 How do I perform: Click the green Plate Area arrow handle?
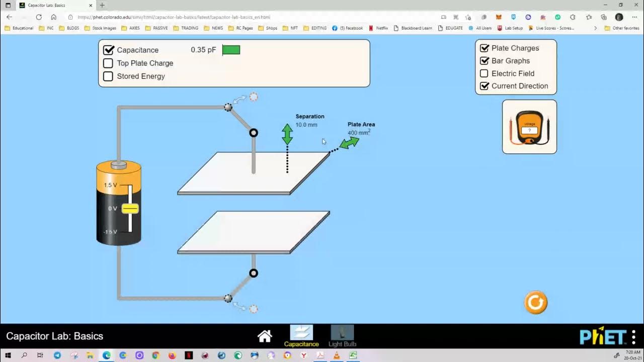349,143
